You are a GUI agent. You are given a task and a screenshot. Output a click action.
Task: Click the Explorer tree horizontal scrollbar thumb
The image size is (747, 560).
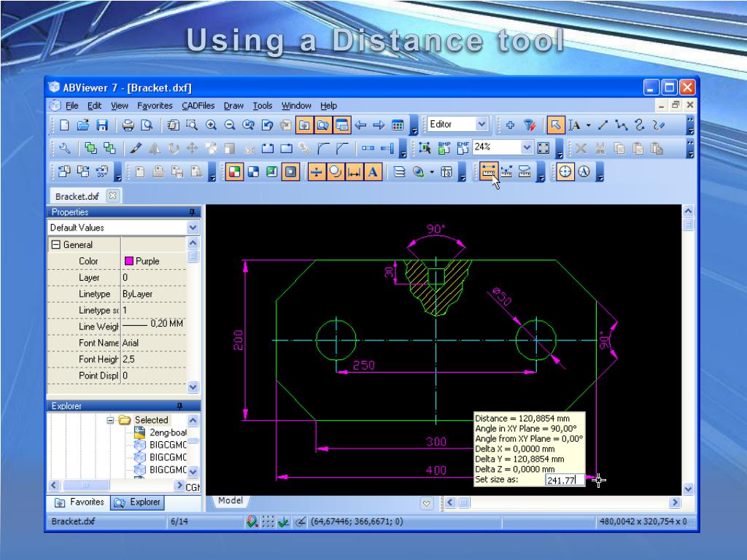pos(86,486)
